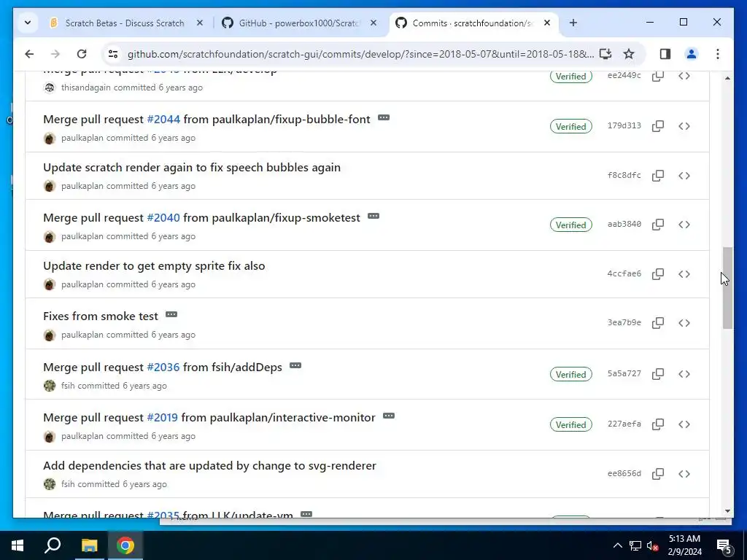Bookmark this page with the star icon
Viewport: 747px width, 560px height.
pyautogui.click(x=629, y=54)
